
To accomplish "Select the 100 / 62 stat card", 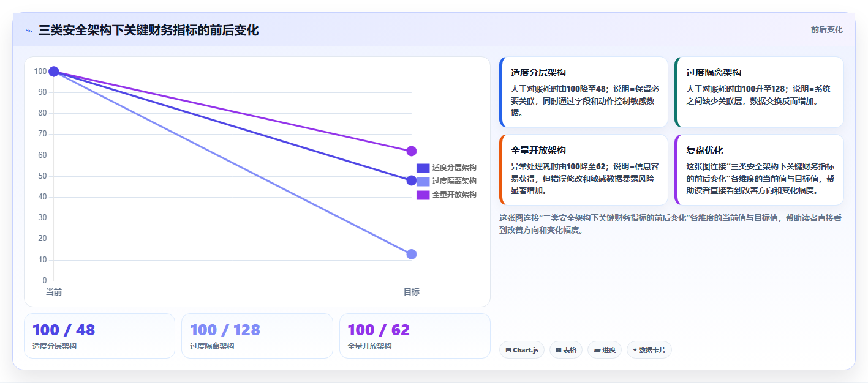I will pyautogui.click(x=415, y=336).
